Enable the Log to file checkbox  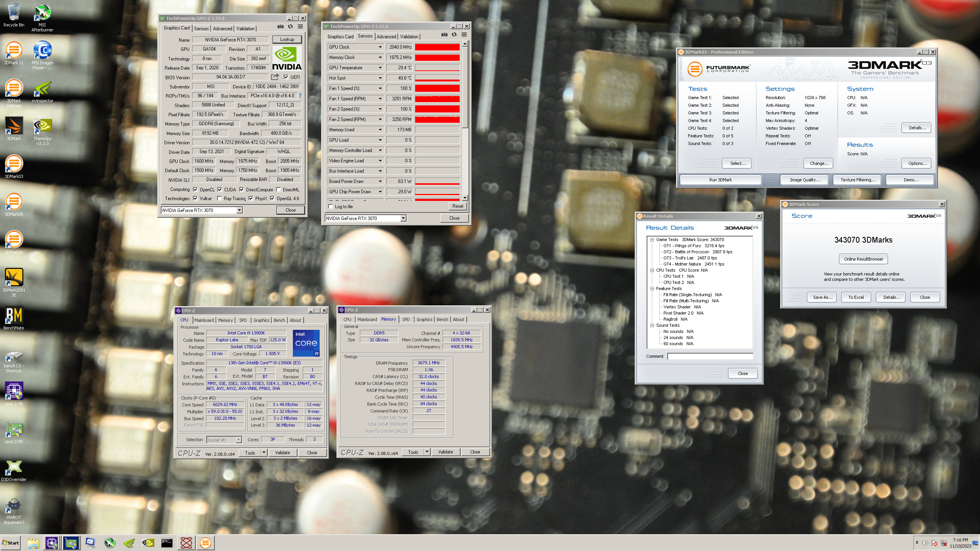pyautogui.click(x=331, y=207)
